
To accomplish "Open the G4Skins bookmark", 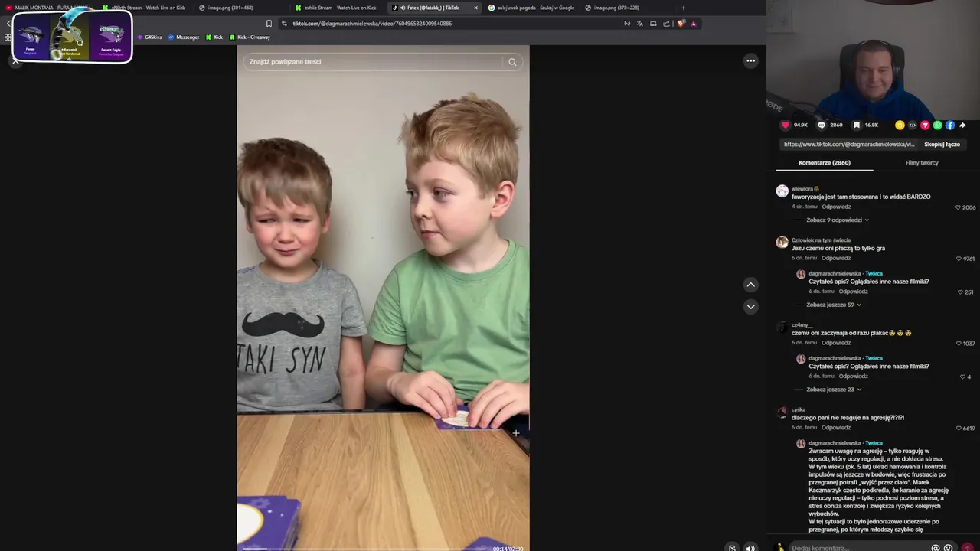I will pyautogui.click(x=149, y=37).
